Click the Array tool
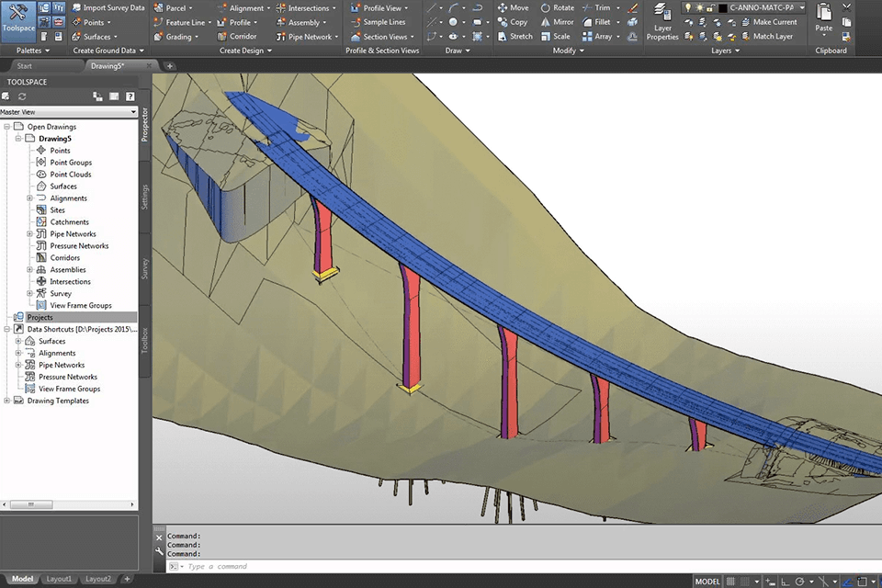882x588 pixels. (x=597, y=37)
